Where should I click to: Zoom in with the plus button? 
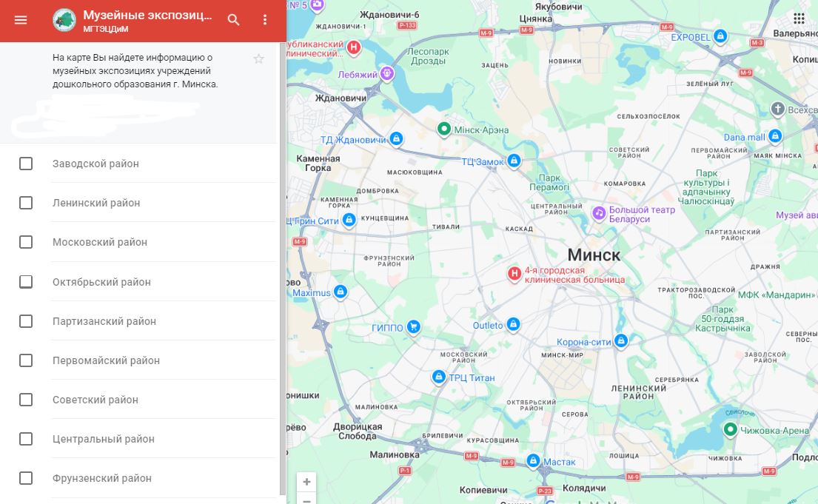306,482
